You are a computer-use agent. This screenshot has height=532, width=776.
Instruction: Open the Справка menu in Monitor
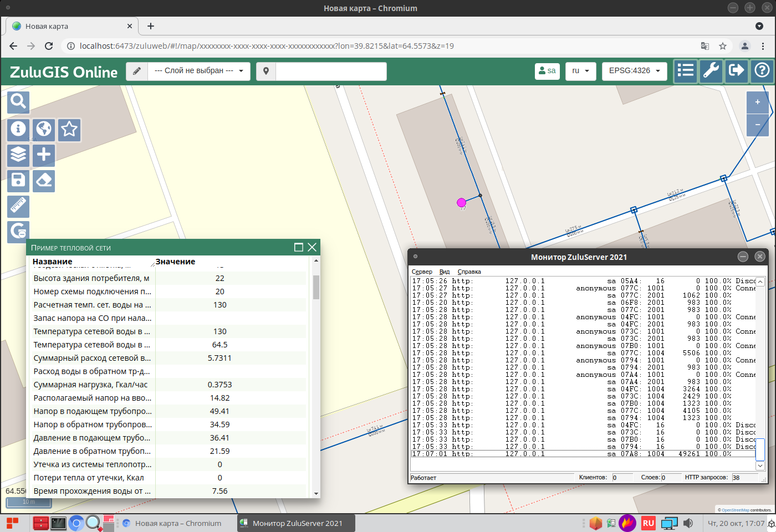coord(469,272)
